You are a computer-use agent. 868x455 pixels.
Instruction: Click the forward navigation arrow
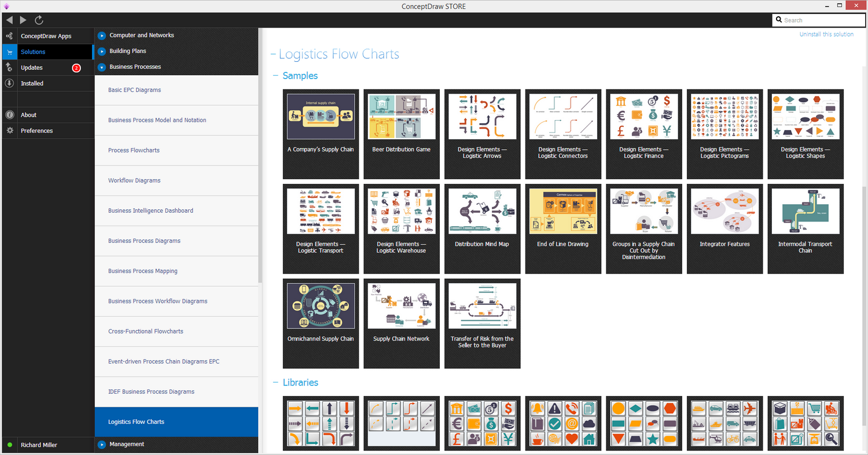coord(23,20)
